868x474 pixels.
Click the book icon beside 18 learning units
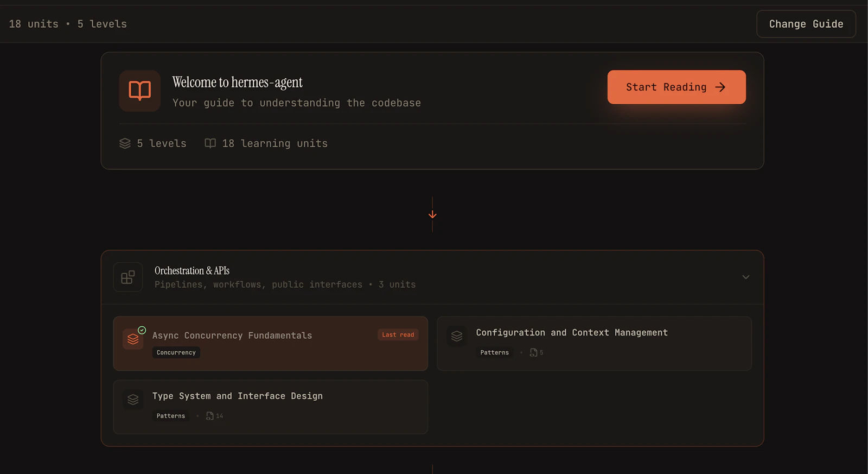(x=210, y=143)
